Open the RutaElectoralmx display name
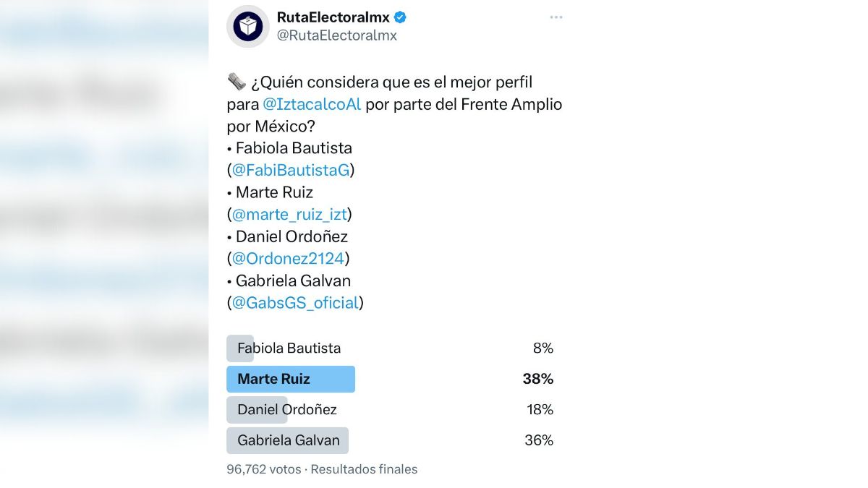 pos(333,18)
